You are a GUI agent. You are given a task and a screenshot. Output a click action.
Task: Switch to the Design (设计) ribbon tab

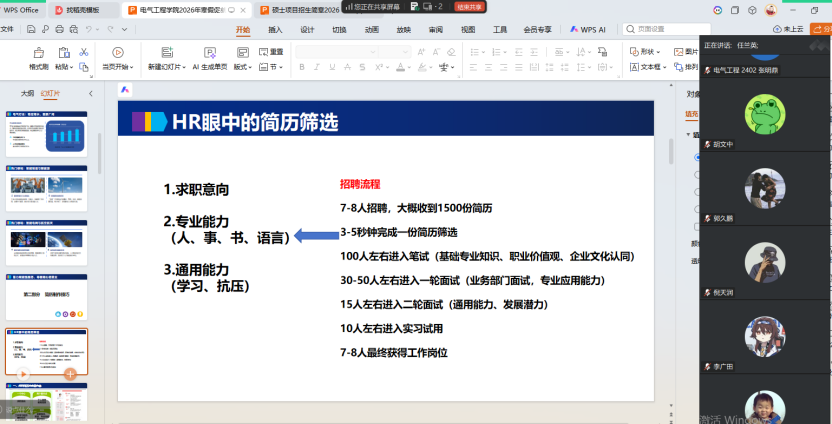pyautogui.click(x=307, y=30)
